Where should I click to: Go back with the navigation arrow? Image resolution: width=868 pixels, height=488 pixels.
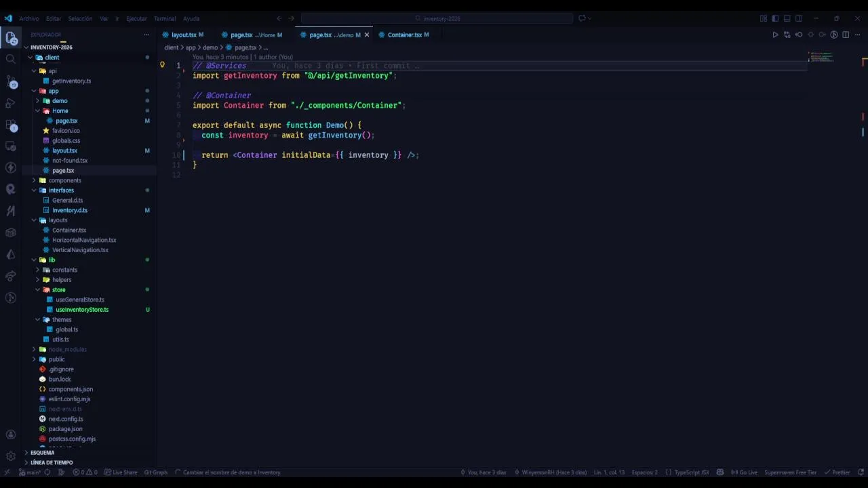click(279, 18)
